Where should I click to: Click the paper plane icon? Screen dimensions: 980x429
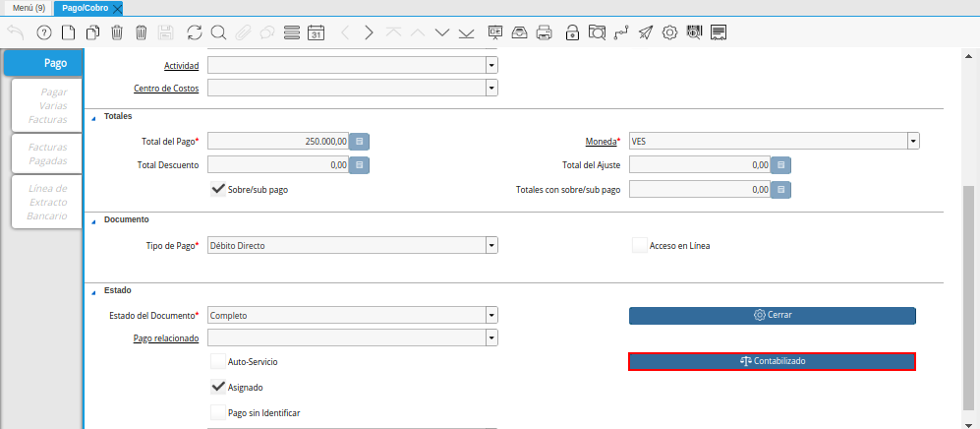[646, 32]
